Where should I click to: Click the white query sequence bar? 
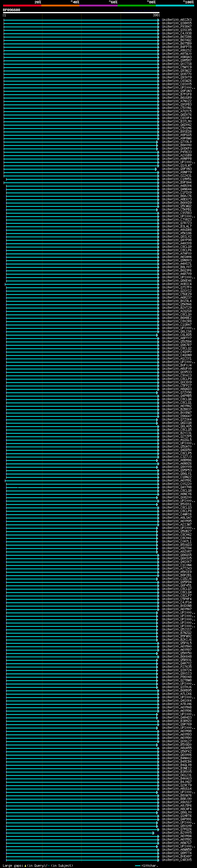81,12
